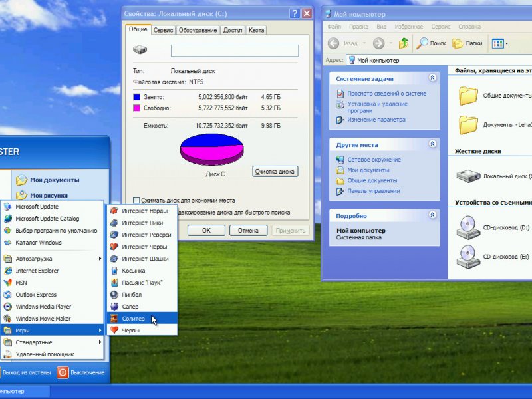Image resolution: width=532 pixels, height=399 pixels.
Task: Open Пинбол in the Games submenu
Action: (x=142, y=295)
